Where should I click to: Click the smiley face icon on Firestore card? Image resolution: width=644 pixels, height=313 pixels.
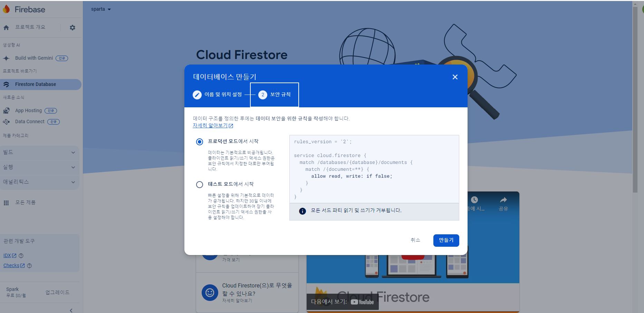[210, 293]
